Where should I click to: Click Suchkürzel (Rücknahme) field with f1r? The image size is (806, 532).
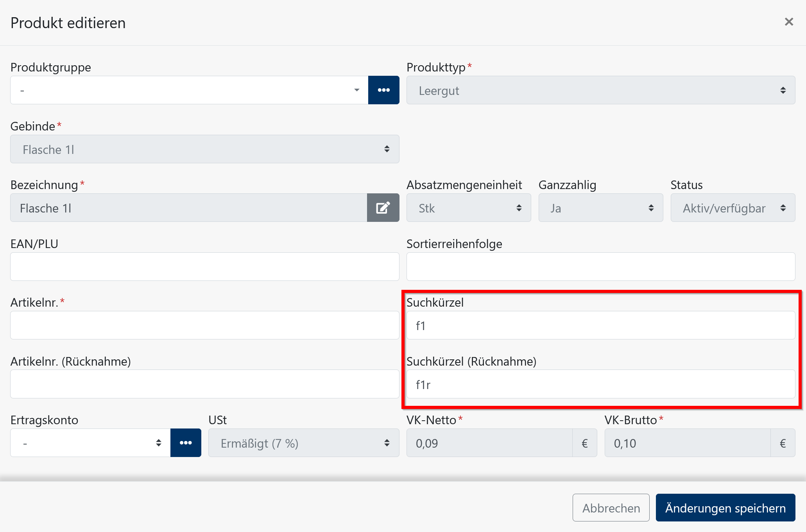click(601, 384)
